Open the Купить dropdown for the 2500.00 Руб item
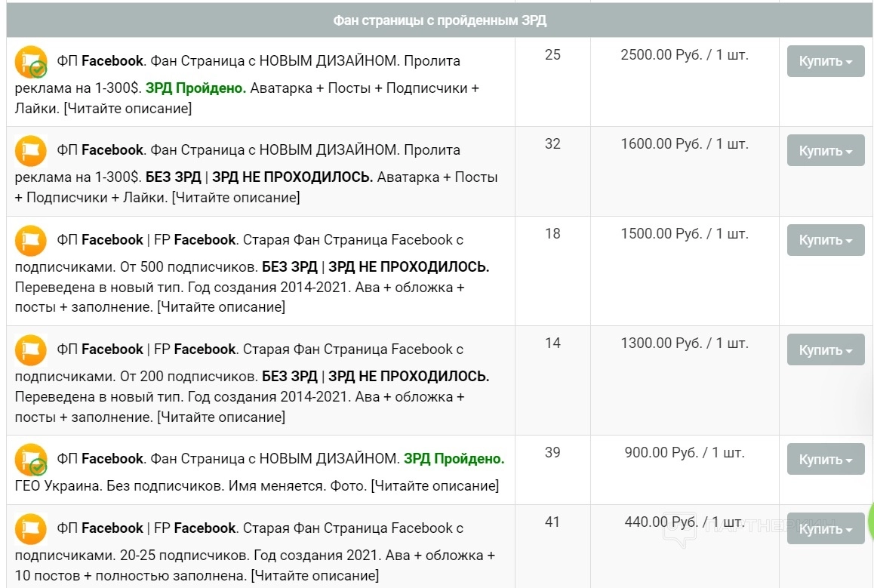 (x=825, y=61)
